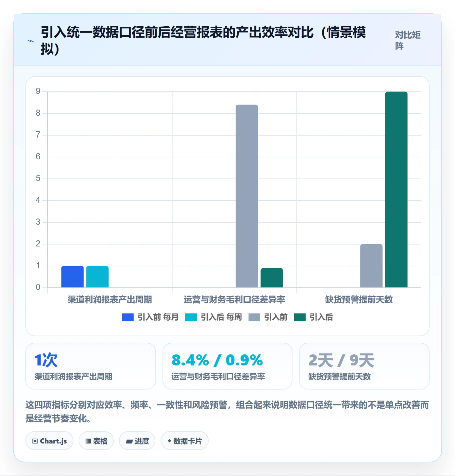Screen dimensions: 455x476
Task: Select the 表格 chip
Action: (96, 441)
